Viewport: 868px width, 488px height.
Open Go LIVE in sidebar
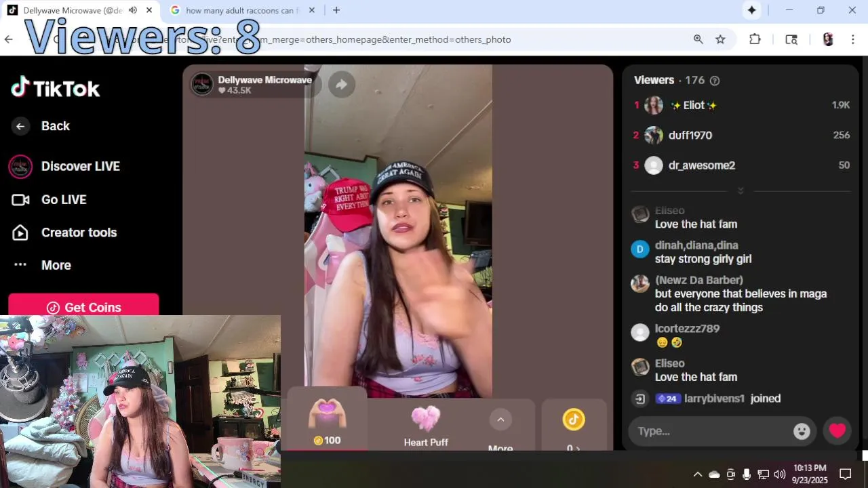50,199
